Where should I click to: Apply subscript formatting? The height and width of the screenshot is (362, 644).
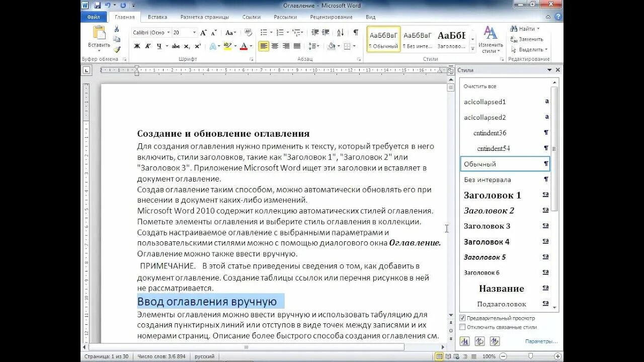click(187, 46)
